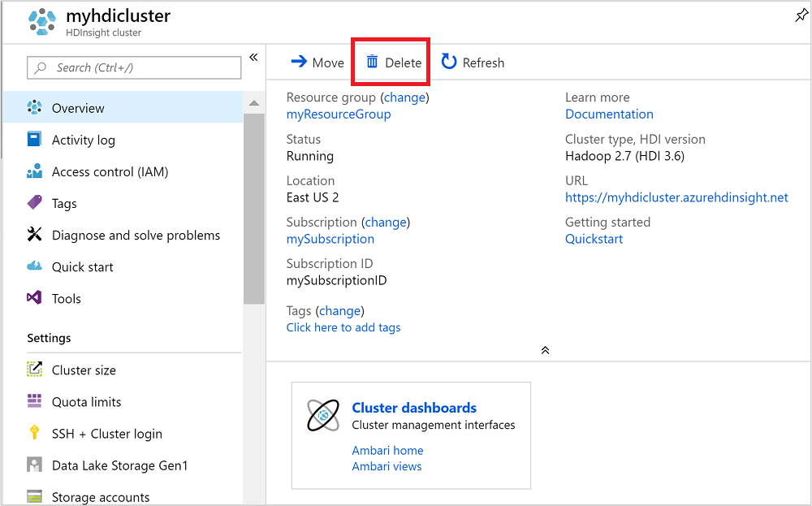The image size is (812, 506).
Task: Open the Activity log menu item
Action: coord(83,140)
